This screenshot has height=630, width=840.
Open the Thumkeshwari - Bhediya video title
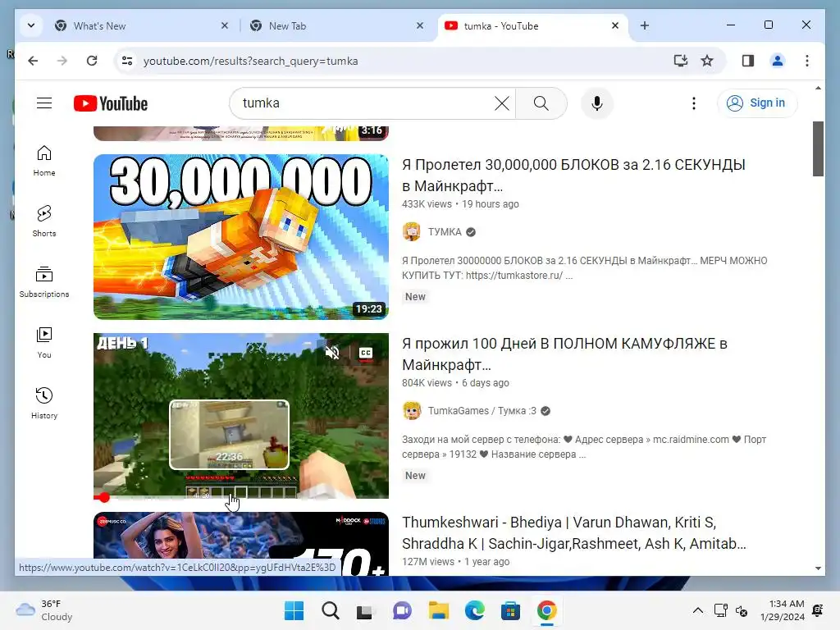point(573,533)
